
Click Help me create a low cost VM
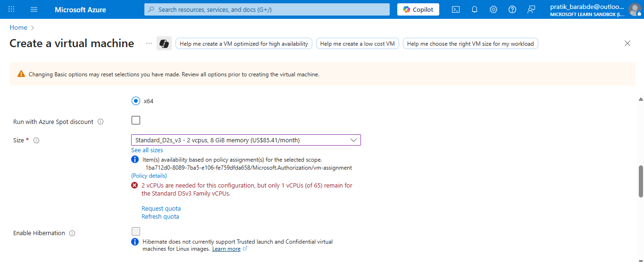coord(358,43)
